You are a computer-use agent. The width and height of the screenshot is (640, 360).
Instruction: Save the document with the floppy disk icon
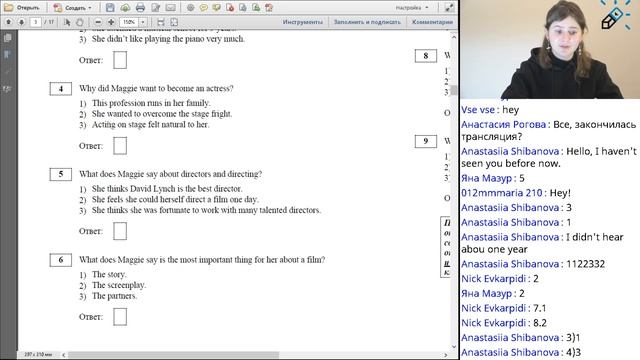point(110,7)
